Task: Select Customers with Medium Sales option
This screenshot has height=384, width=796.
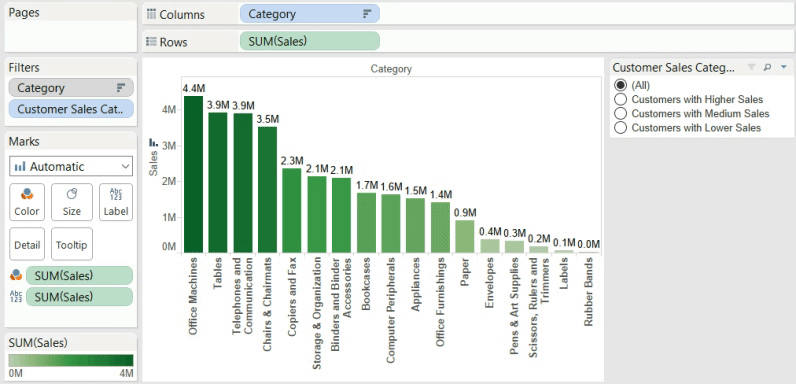Action: coord(620,113)
